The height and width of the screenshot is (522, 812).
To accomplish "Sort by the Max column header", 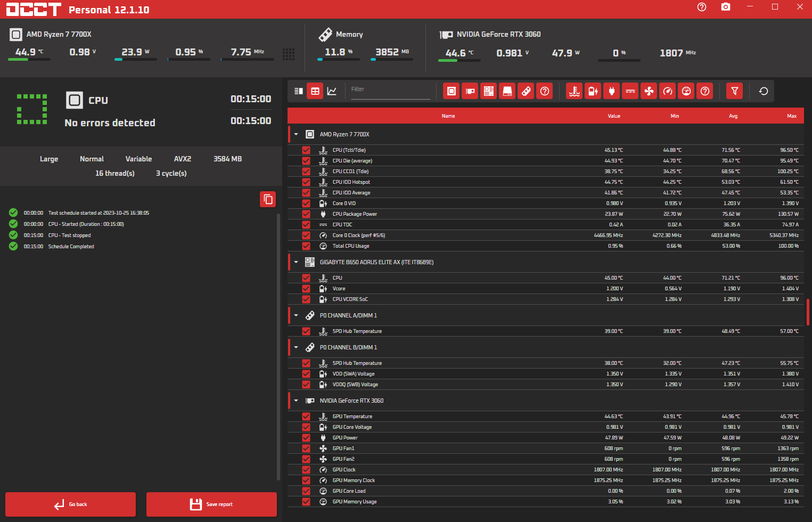I will click(791, 116).
